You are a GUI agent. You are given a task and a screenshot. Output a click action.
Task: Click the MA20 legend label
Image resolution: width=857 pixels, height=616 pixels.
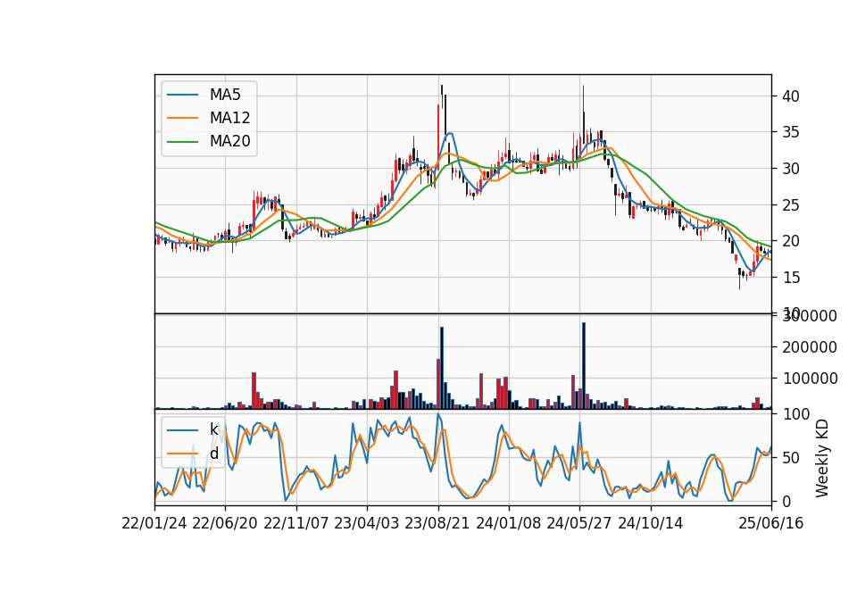(229, 141)
